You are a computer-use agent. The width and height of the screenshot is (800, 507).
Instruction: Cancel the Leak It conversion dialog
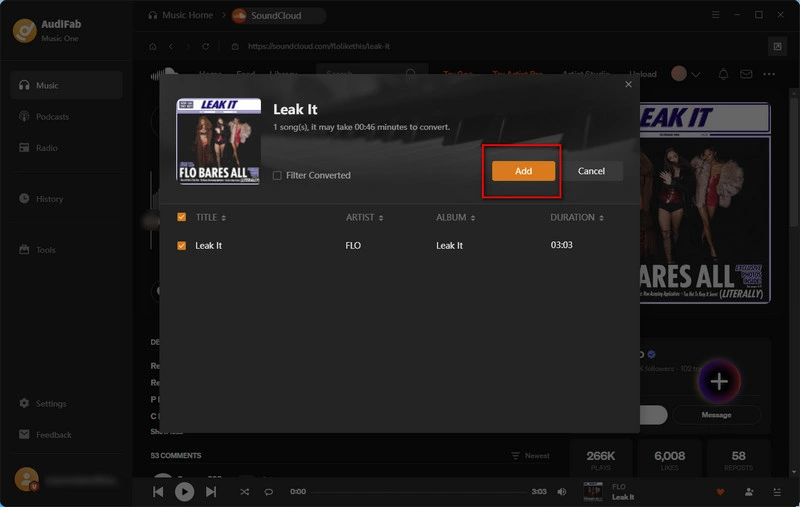pyautogui.click(x=591, y=171)
